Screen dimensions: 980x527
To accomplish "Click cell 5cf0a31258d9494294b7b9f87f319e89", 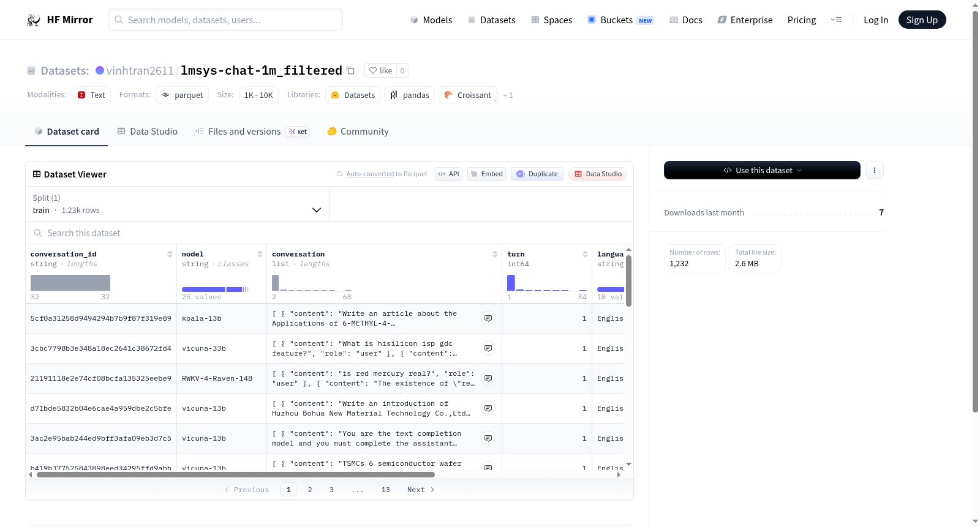I will 101,318.
